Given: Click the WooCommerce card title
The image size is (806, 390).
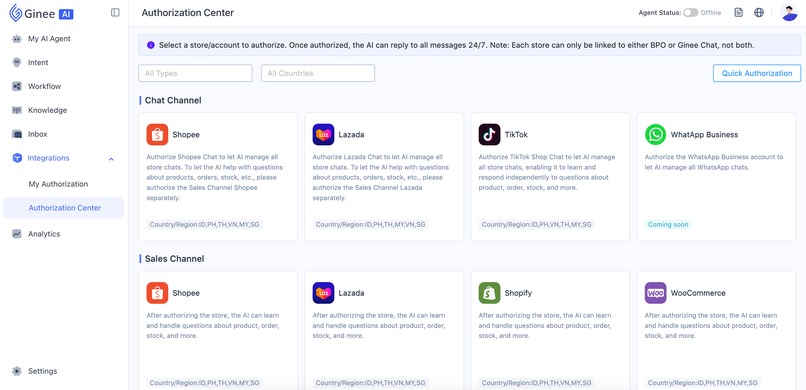Looking at the screenshot, I should pyautogui.click(x=698, y=293).
